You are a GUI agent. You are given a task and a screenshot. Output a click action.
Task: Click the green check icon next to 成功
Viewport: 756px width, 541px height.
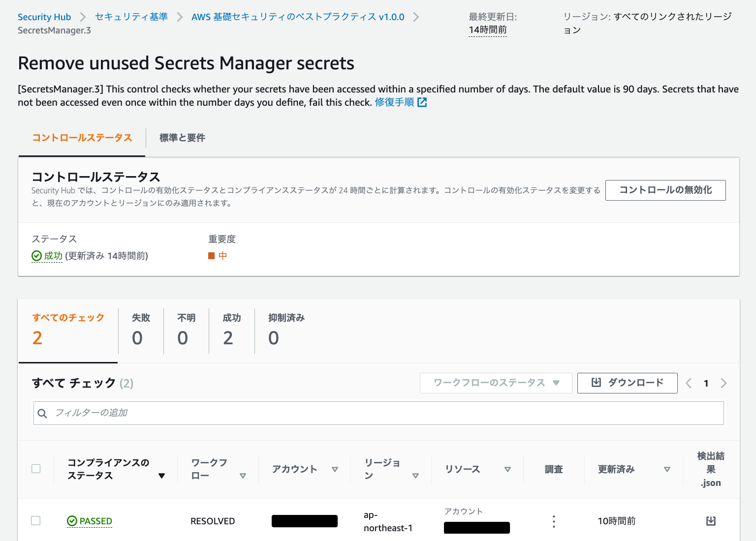tap(36, 256)
